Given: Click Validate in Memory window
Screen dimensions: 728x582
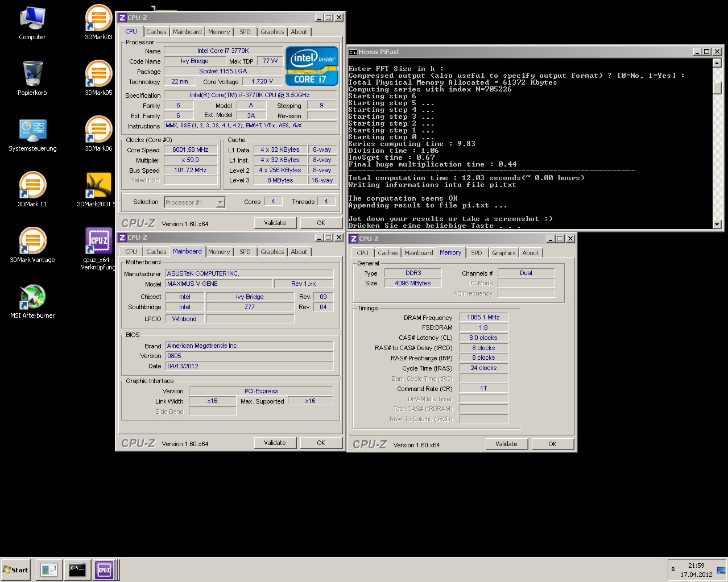Looking at the screenshot, I should click(506, 444).
